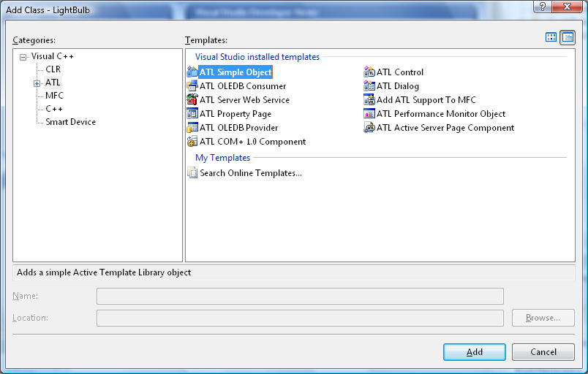Click the Add button
The height and width of the screenshot is (374, 588).
[475, 352]
